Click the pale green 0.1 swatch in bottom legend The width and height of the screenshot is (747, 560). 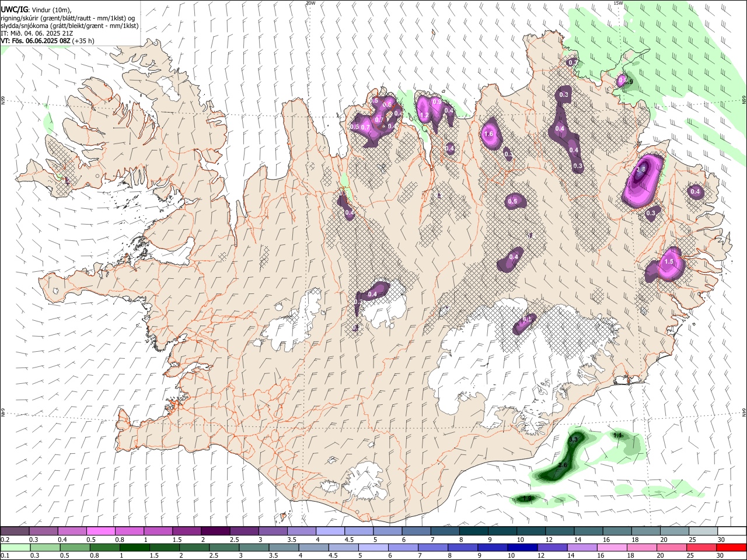16,547
